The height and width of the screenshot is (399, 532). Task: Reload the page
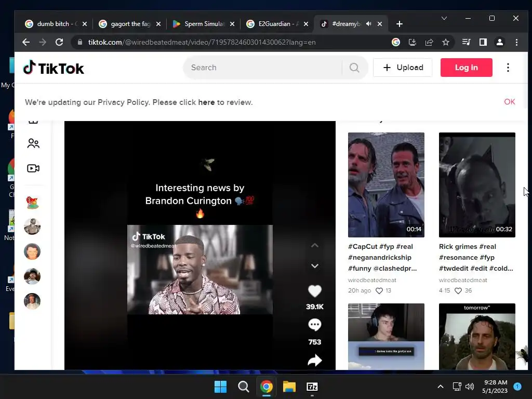pyautogui.click(x=59, y=42)
